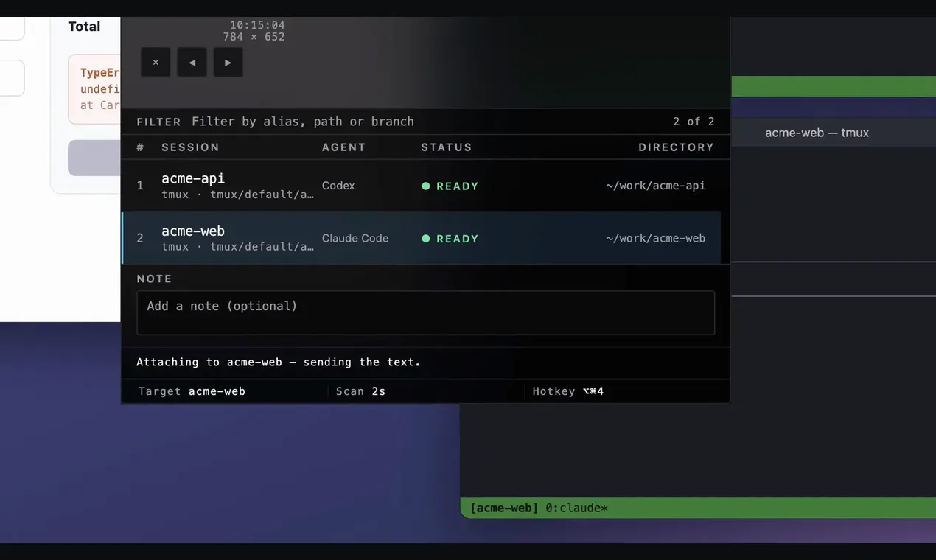Click the right-pointing triangle (next) button
The height and width of the screenshot is (560, 936).
tap(228, 63)
